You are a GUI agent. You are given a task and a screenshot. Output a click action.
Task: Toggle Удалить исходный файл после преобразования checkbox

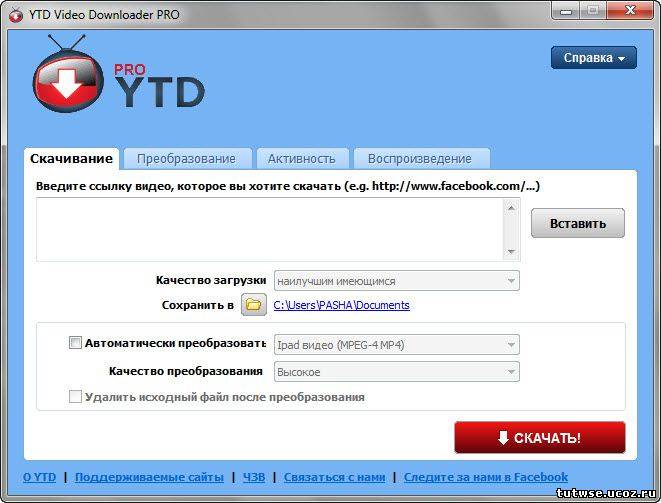[75, 397]
